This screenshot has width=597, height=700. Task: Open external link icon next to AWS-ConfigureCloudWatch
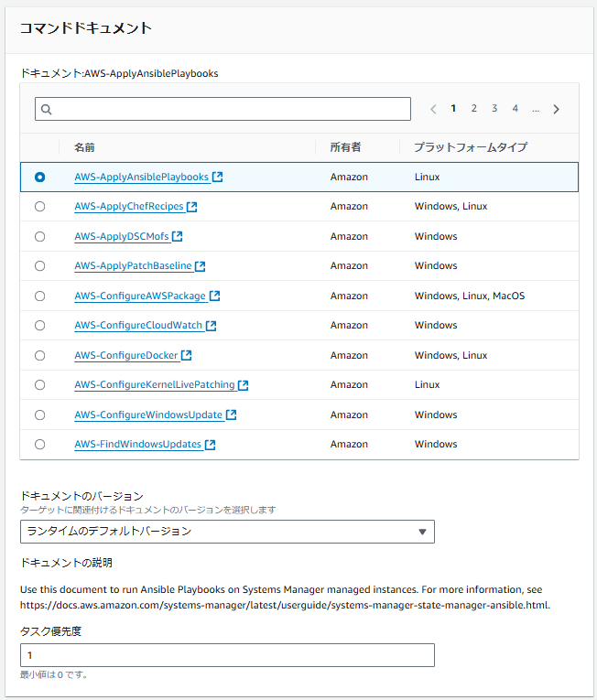(211, 326)
